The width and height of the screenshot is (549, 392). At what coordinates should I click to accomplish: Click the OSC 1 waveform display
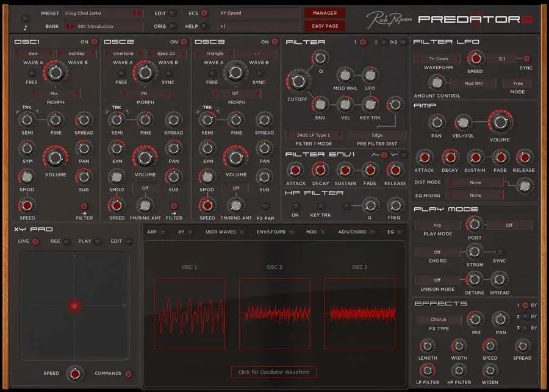tap(190, 313)
